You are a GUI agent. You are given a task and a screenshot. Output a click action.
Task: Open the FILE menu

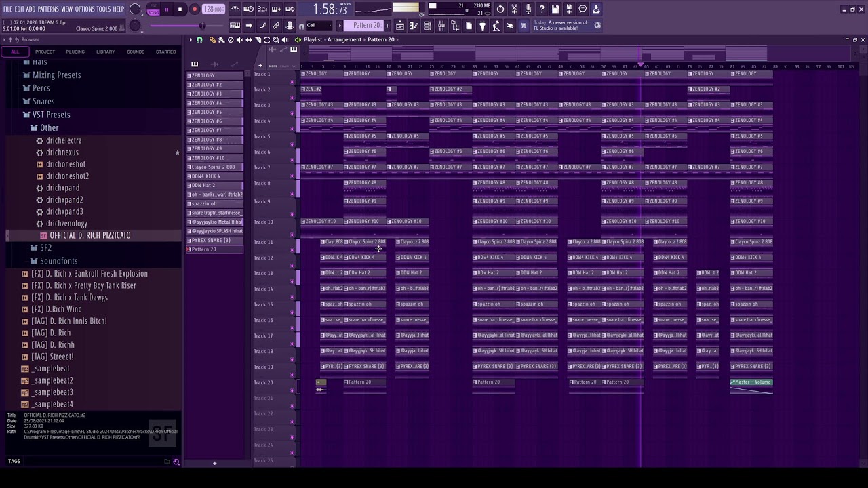7,9
